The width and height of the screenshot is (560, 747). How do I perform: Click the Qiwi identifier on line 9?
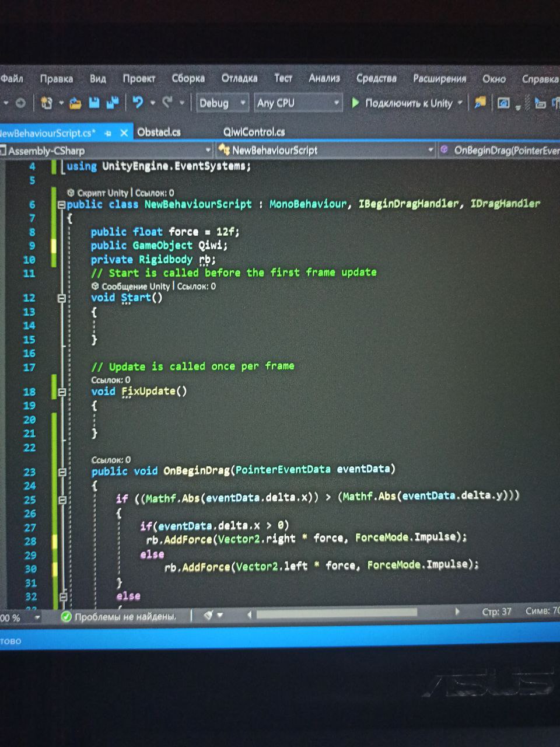pos(211,246)
